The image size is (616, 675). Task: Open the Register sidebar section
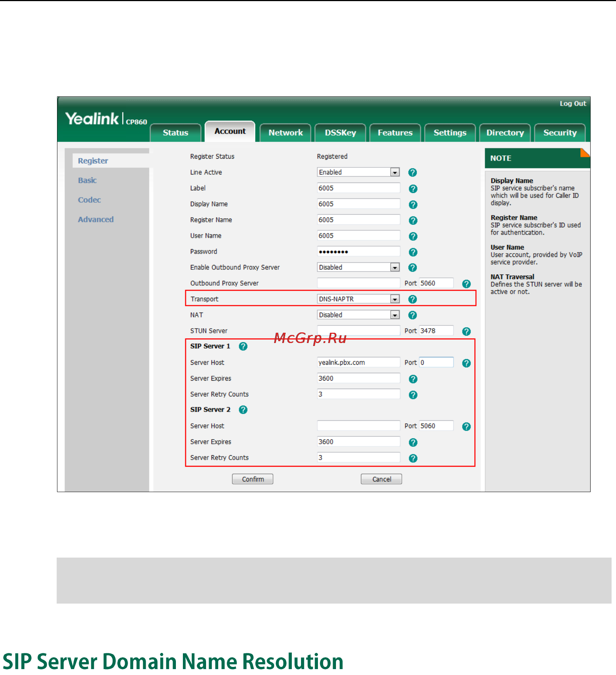click(93, 161)
